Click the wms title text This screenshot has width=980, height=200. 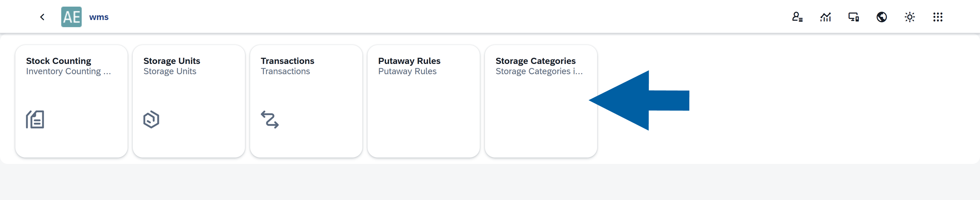(x=99, y=17)
